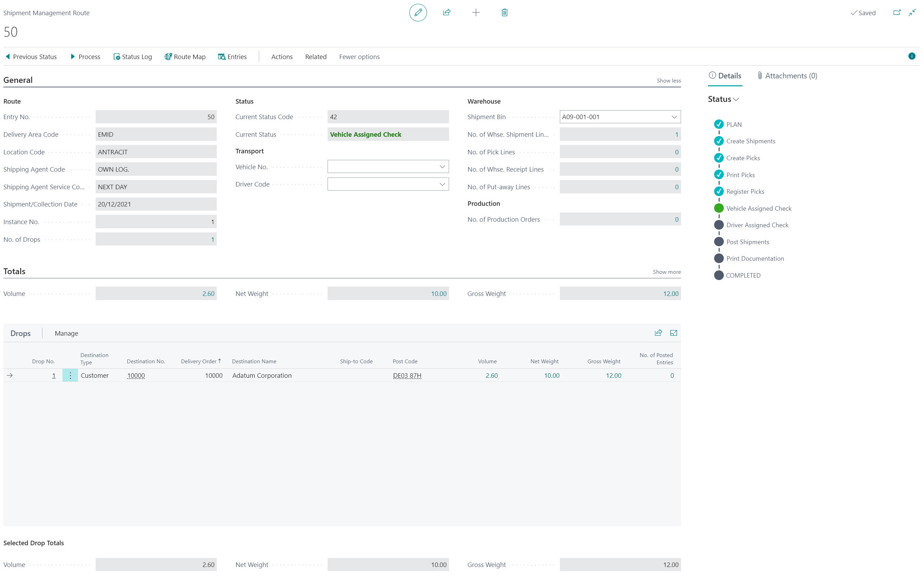
Task: Open the Related menu
Action: 315,57
